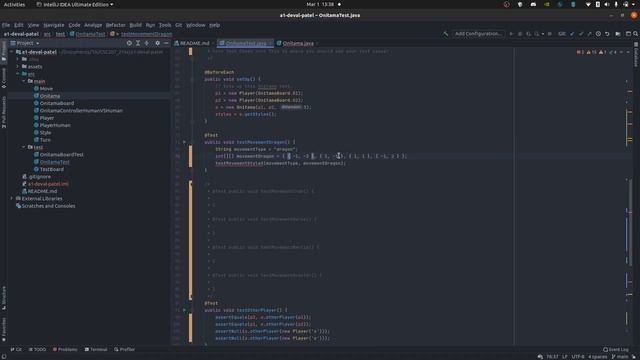This screenshot has width=640, height=360.
Task: Click the Discord tray icon
Action: click(x=533, y=4)
